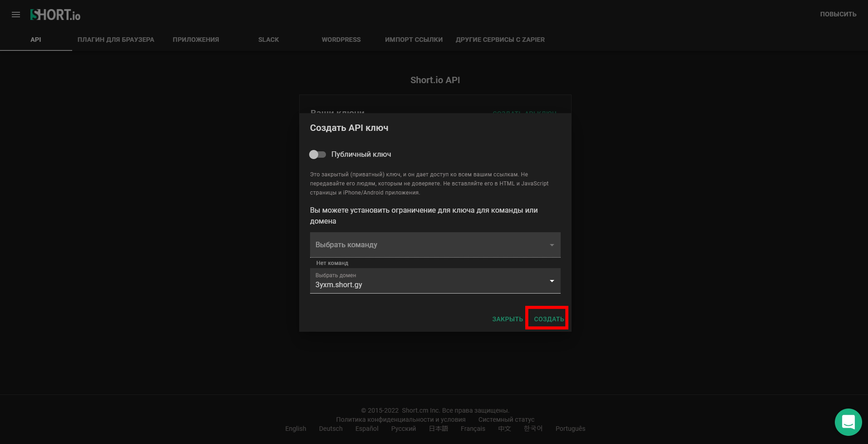Open the Системный статус link
This screenshot has width=868, height=444.
pyautogui.click(x=506, y=419)
